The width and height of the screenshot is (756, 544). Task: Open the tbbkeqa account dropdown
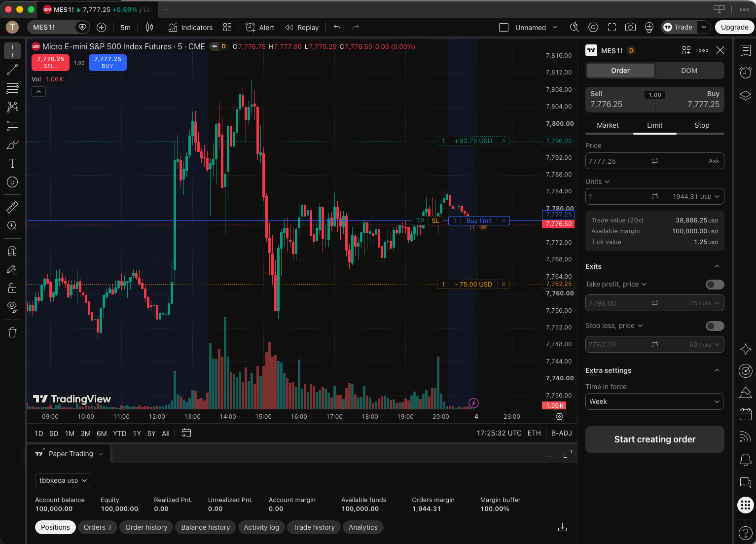[x=63, y=480]
